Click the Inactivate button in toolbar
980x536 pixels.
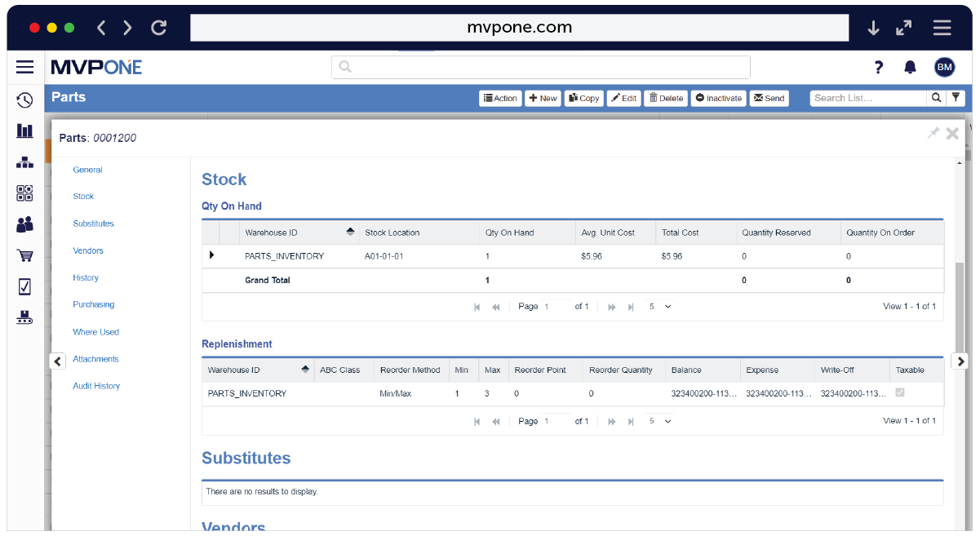[x=717, y=97]
